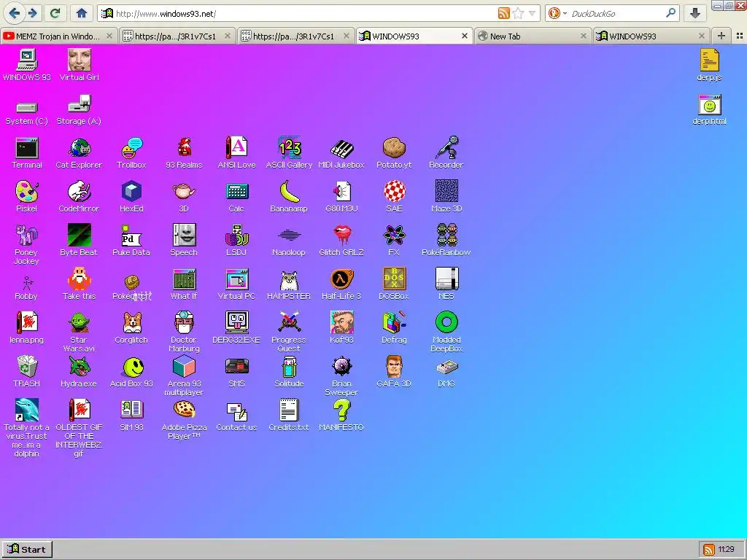Select the last WINDOWS93 browser tab

tap(651, 36)
